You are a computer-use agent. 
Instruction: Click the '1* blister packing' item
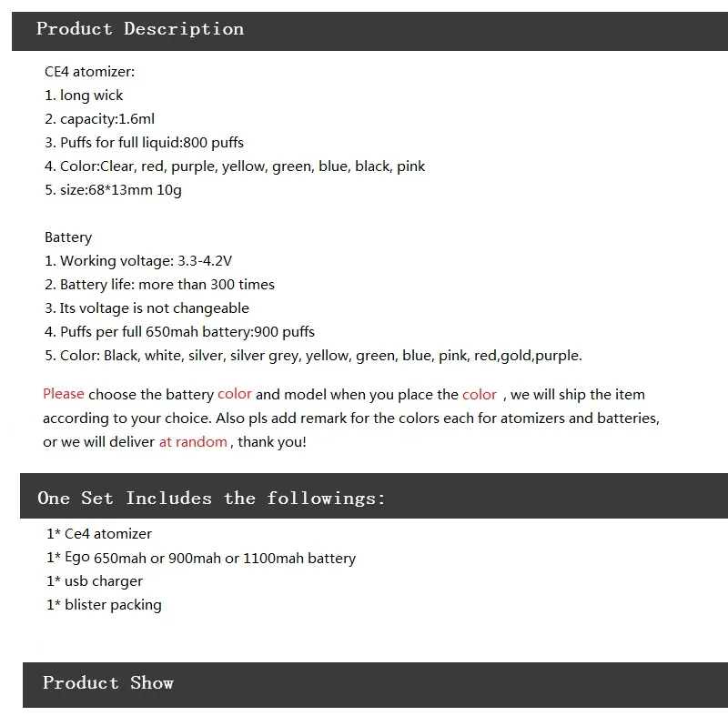tap(104, 605)
